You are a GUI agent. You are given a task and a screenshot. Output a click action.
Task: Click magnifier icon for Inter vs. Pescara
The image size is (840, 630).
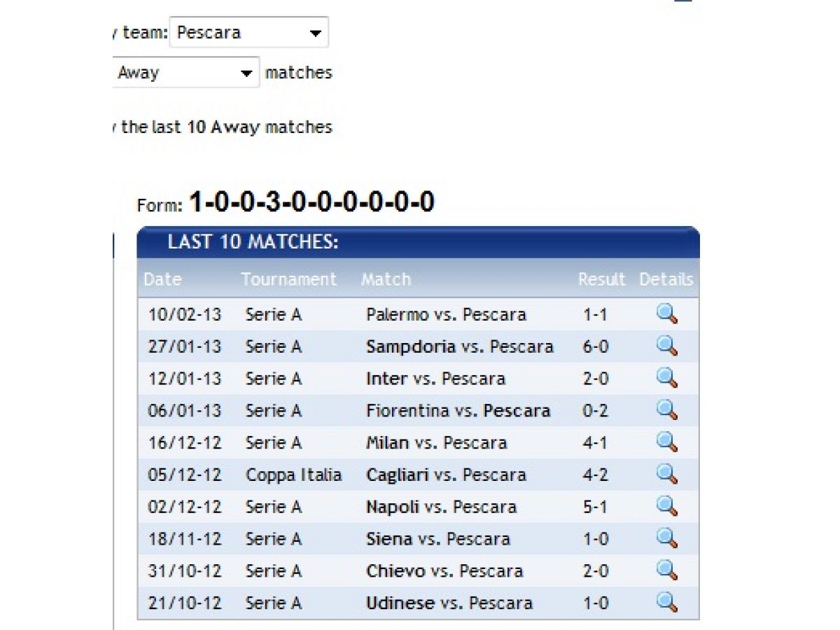666,378
